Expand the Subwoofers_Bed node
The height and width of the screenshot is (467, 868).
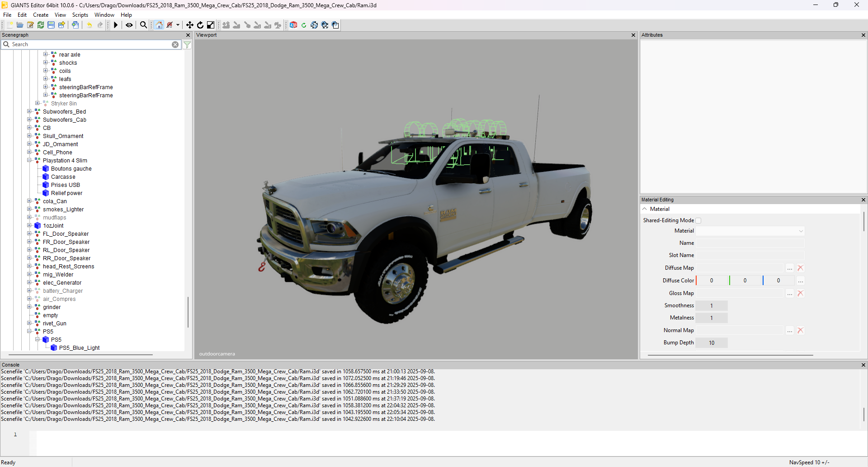29,111
